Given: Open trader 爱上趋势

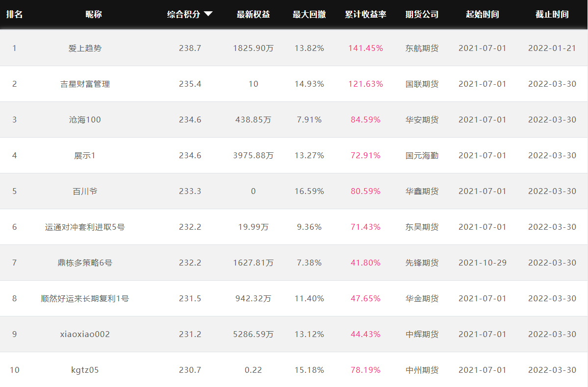Looking at the screenshot, I should tap(85, 48).
